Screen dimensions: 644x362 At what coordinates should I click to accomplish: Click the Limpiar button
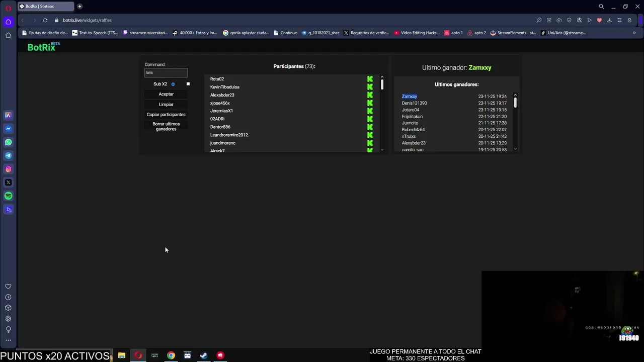(x=166, y=104)
